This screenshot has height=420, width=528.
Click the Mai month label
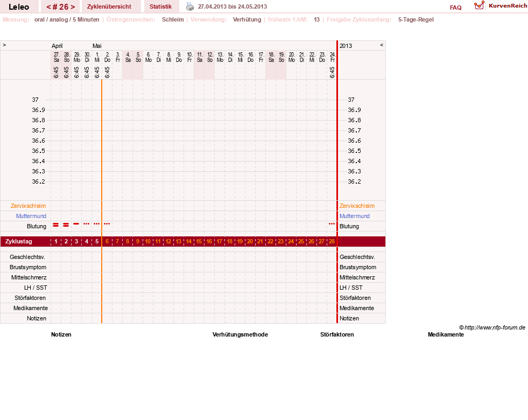tap(97, 46)
